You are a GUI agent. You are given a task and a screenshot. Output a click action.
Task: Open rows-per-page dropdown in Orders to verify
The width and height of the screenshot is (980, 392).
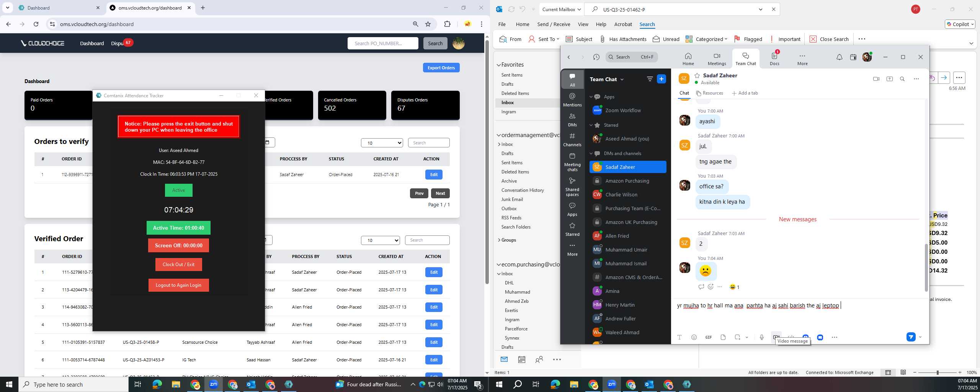382,143
